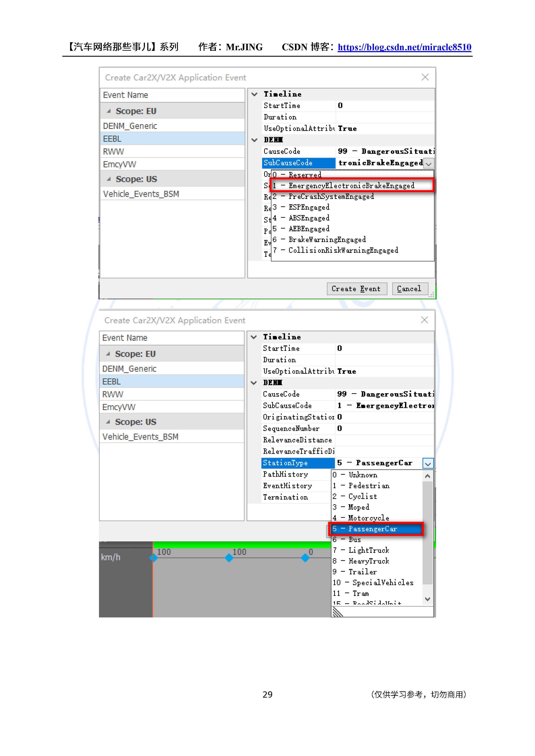535x756 pixels.
Task: Collapse Scope: EU group in upper list
Action: (x=109, y=111)
